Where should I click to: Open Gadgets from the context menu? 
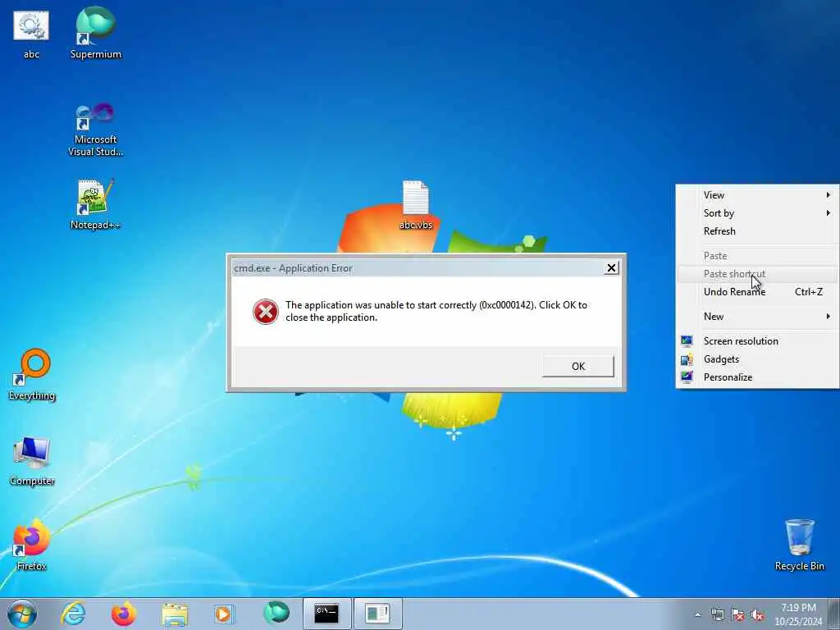tap(757, 359)
